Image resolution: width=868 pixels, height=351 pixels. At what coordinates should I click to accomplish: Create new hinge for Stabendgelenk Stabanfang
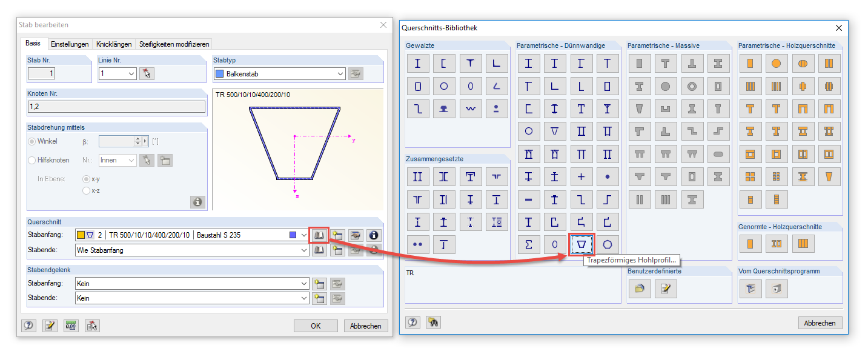point(319,283)
